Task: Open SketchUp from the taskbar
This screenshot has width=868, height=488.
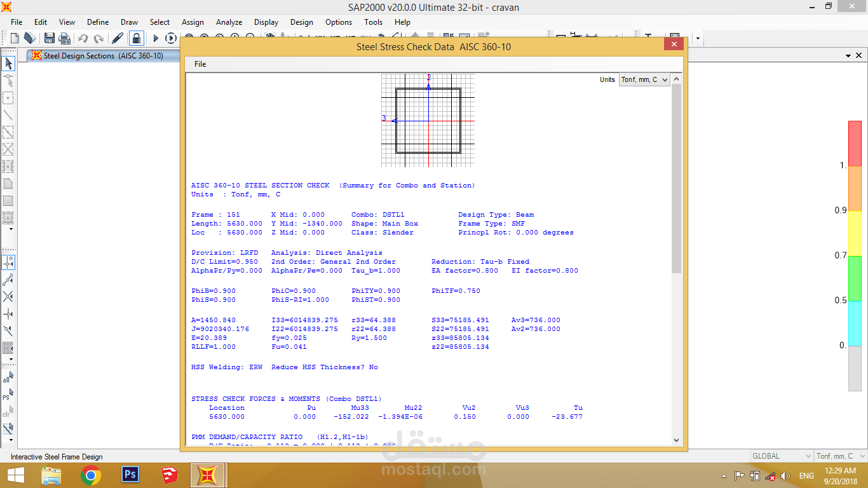Action: [x=169, y=475]
